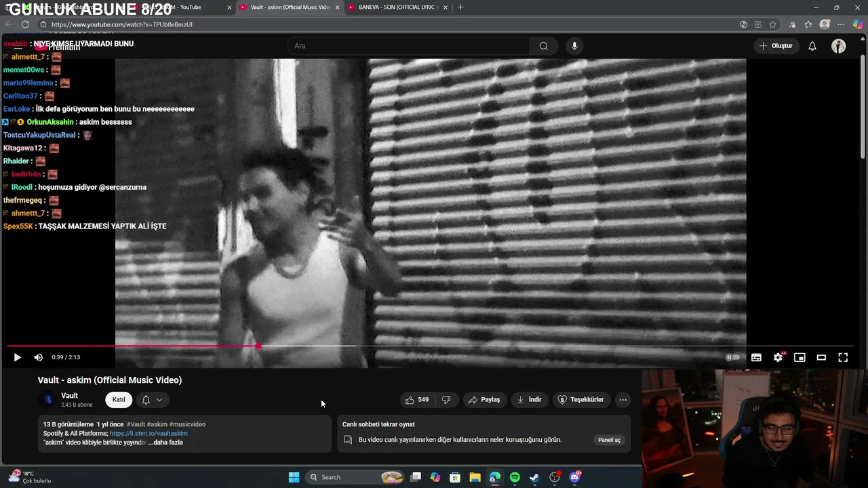
Task: Switch to miniplayer mode
Action: [x=800, y=357]
